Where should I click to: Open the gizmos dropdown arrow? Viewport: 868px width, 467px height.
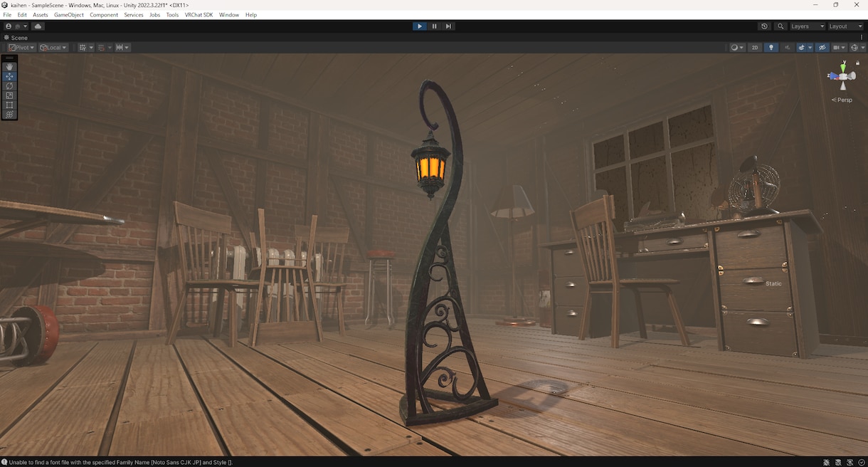point(863,48)
